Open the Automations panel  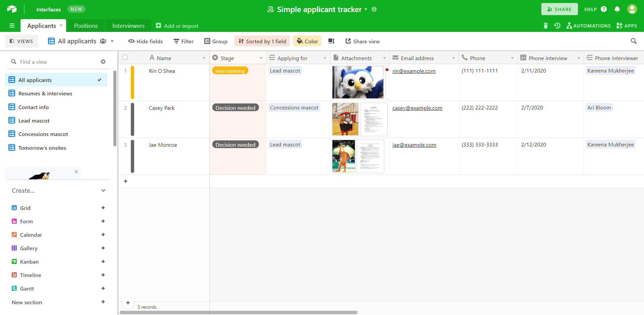589,26
